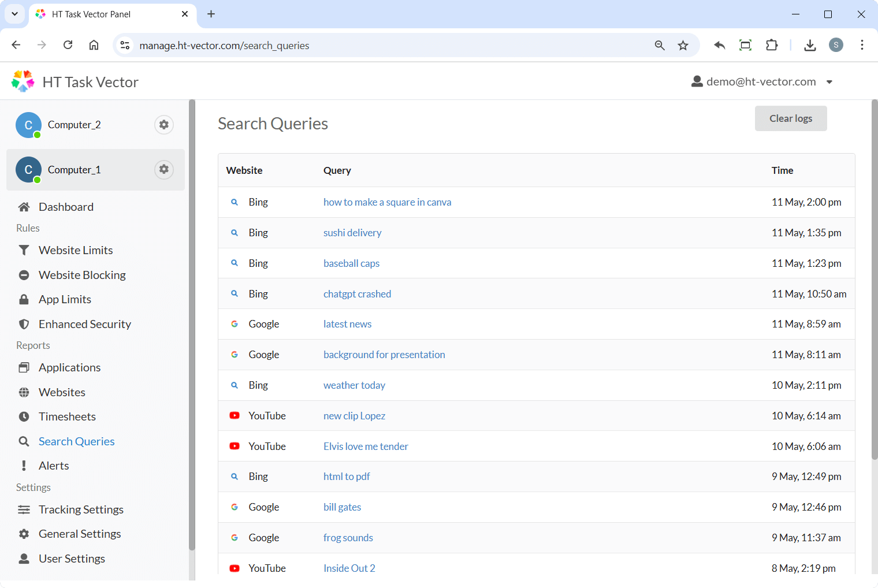The height and width of the screenshot is (588, 878).
Task: Click the Dashboard home icon
Action: 24,207
